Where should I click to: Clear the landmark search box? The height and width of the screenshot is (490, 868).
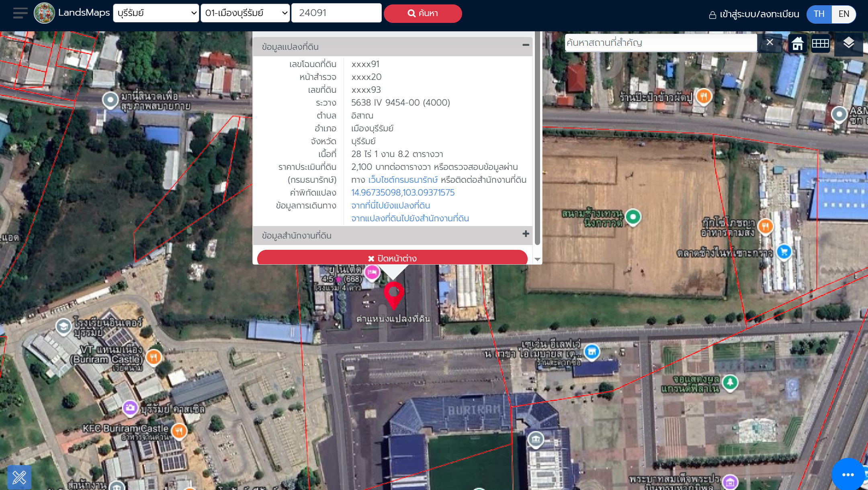pos(770,42)
